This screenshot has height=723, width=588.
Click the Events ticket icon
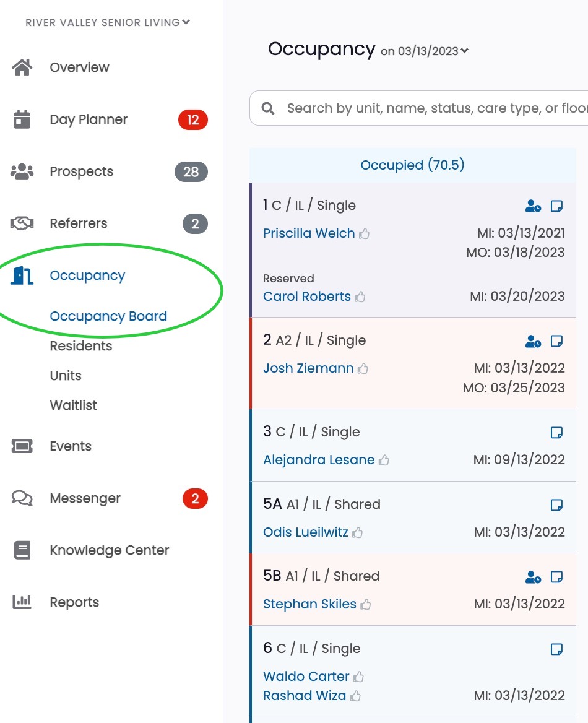pyautogui.click(x=22, y=446)
